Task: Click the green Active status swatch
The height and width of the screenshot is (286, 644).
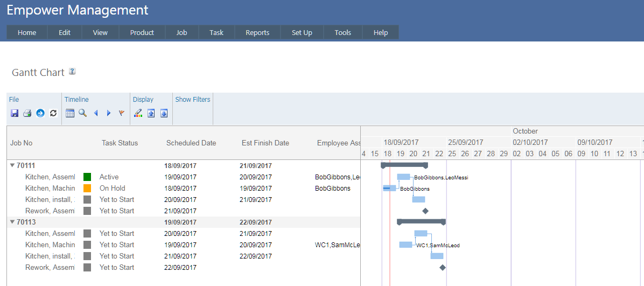Action: (x=87, y=177)
